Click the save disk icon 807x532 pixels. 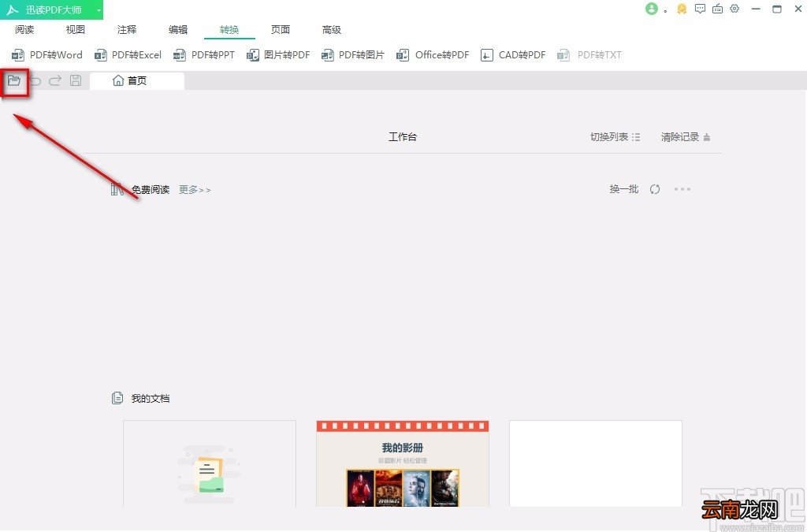76,80
